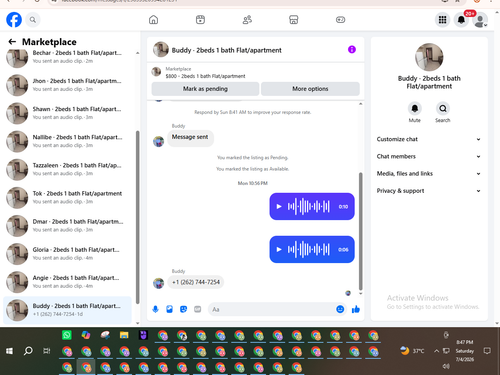
Task: Open Tazzaleen conversation
Action: pyautogui.click(x=68, y=169)
